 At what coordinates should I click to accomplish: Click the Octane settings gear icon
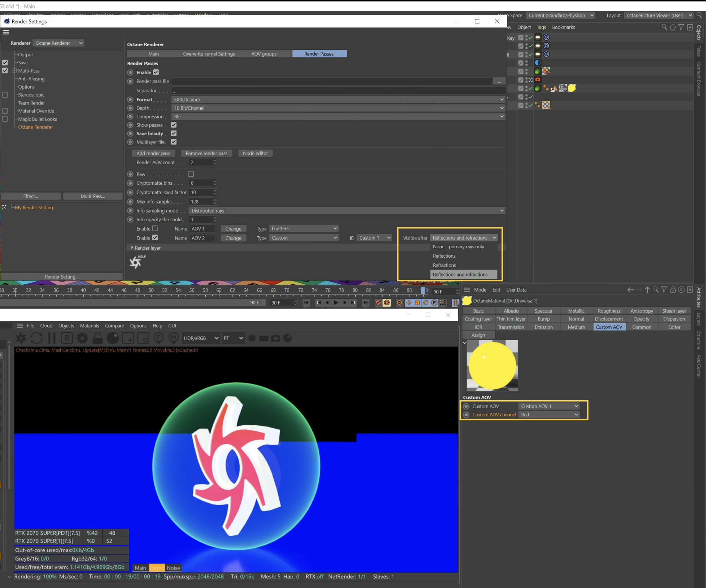click(82, 338)
